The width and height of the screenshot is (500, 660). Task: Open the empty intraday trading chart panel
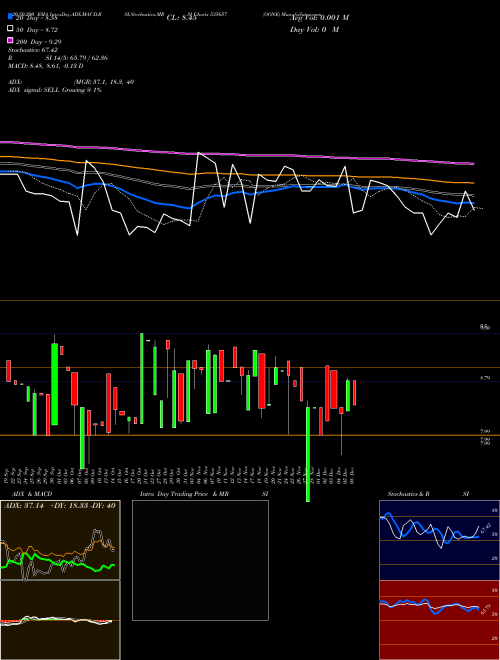[200, 560]
